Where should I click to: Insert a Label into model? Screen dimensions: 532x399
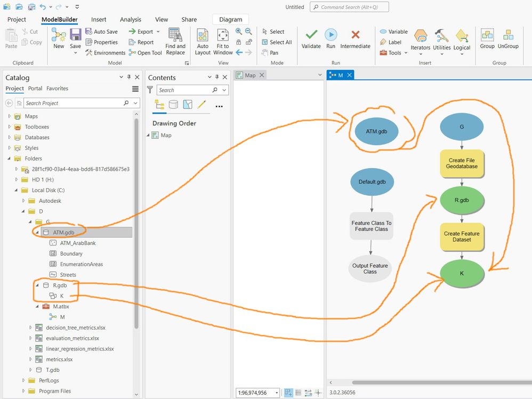coord(391,42)
